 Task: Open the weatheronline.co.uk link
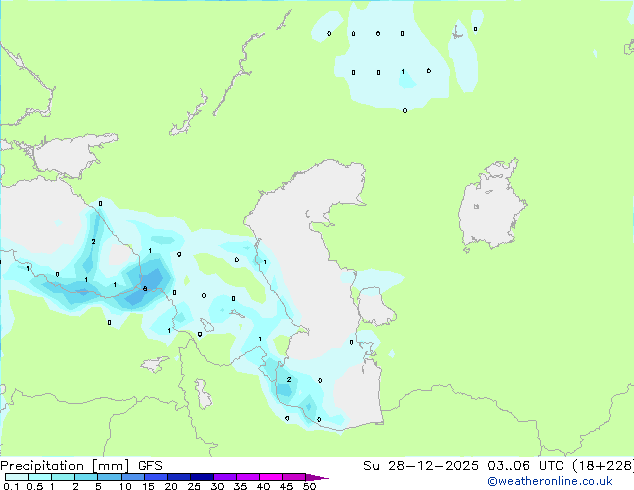pos(549,481)
